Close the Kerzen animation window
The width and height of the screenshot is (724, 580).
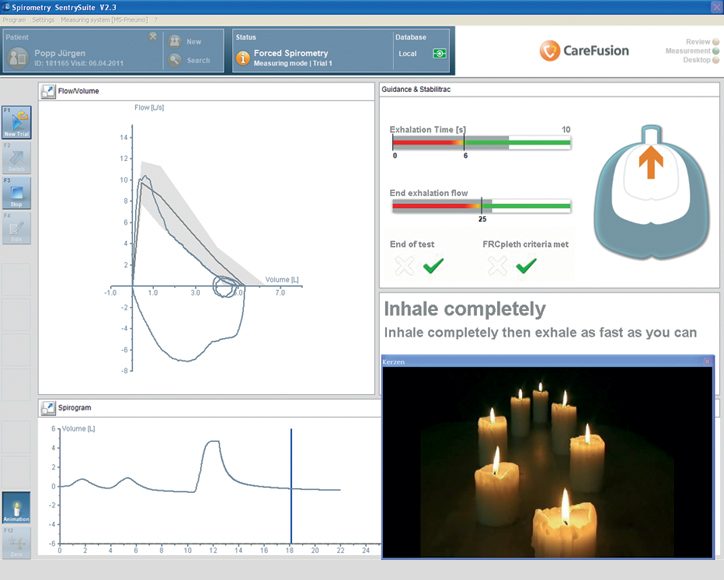point(707,362)
